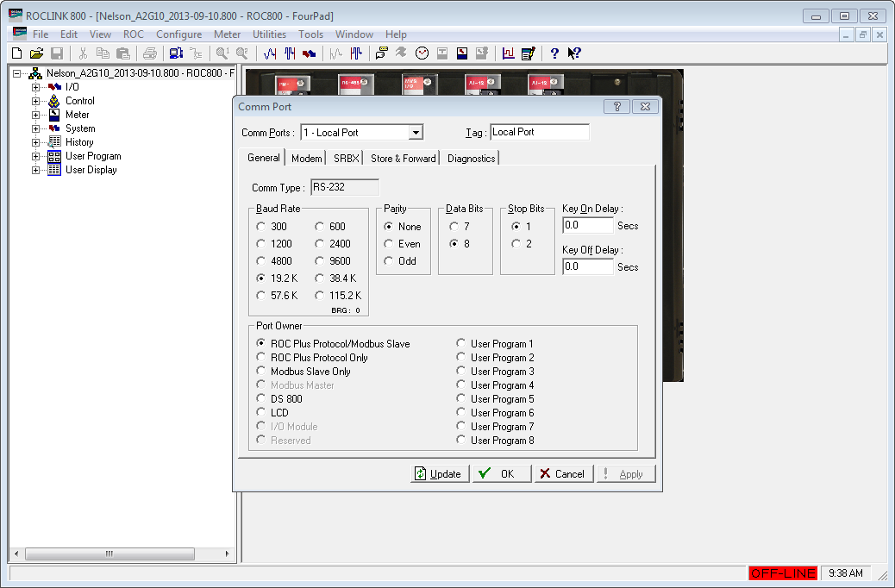Click the What's This pointer-help icon
This screenshot has height=588, width=895.
pyautogui.click(x=573, y=53)
